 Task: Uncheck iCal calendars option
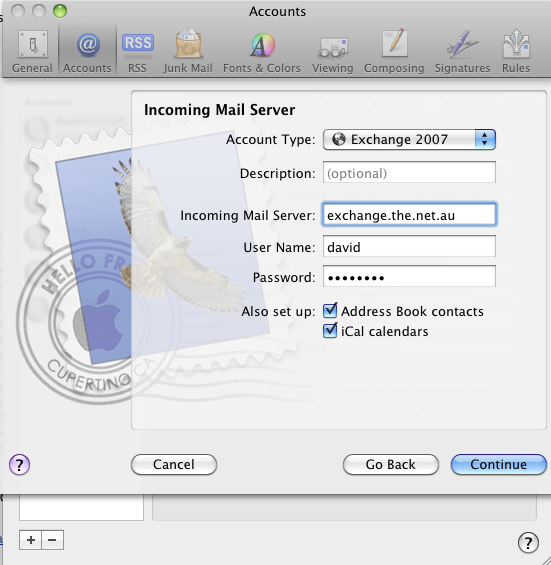click(330, 330)
